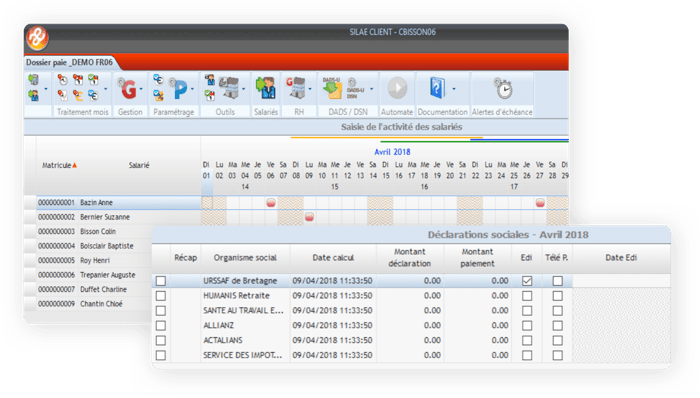Expand the RH dropdown arrow

coord(310,89)
